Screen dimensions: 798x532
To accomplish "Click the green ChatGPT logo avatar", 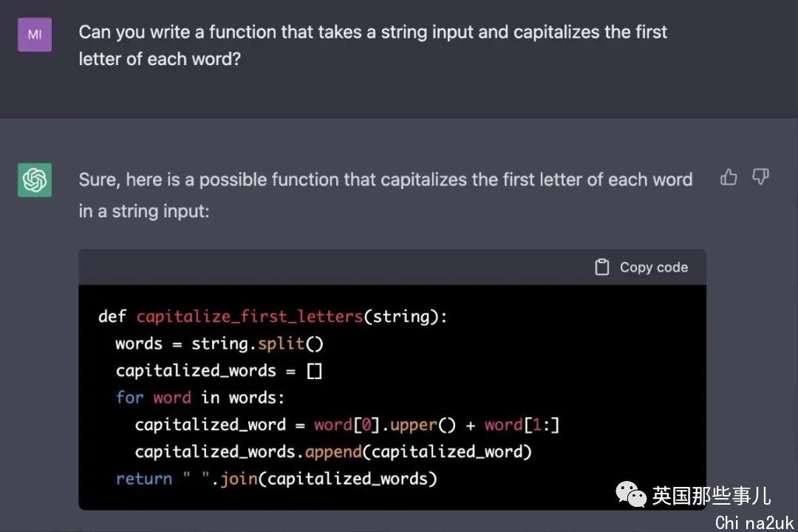I will click(35, 180).
